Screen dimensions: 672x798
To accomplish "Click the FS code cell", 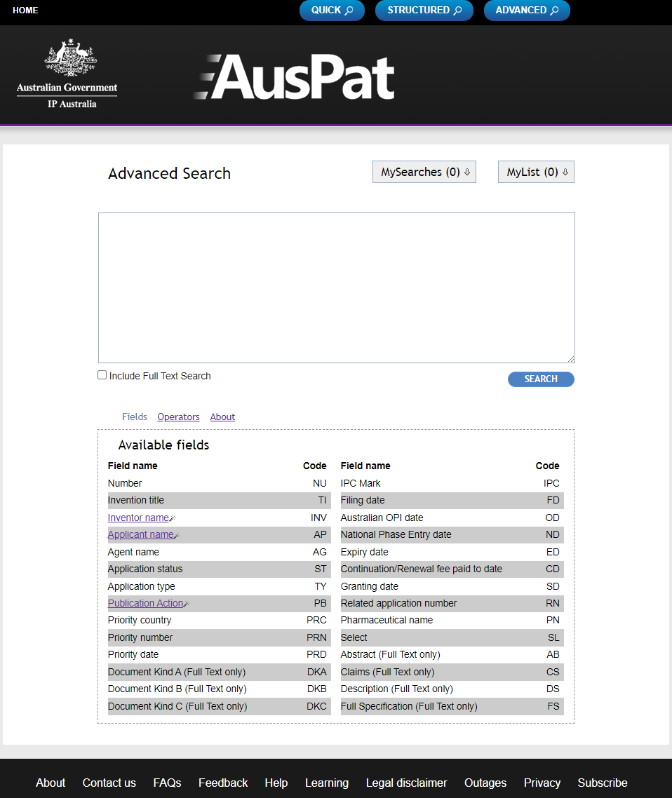I will tap(553, 706).
